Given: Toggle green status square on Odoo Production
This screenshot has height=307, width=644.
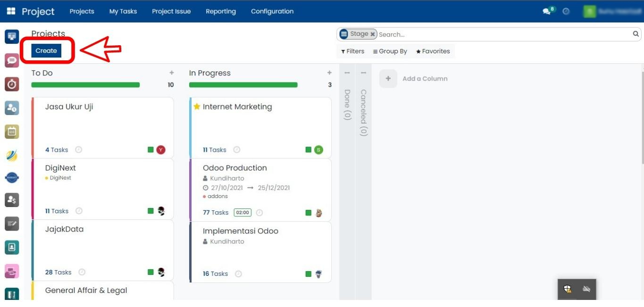Looking at the screenshot, I should pos(308,213).
